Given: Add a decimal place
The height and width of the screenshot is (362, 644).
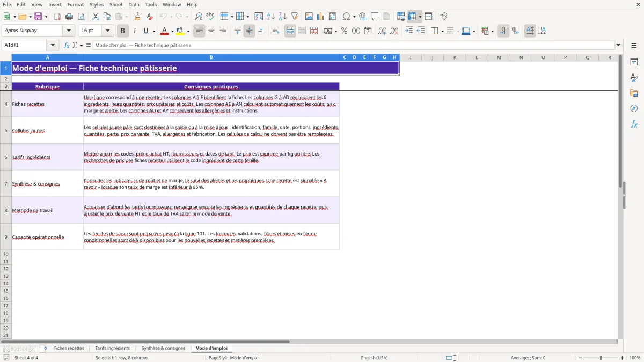Looking at the screenshot, I should point(383,31).
